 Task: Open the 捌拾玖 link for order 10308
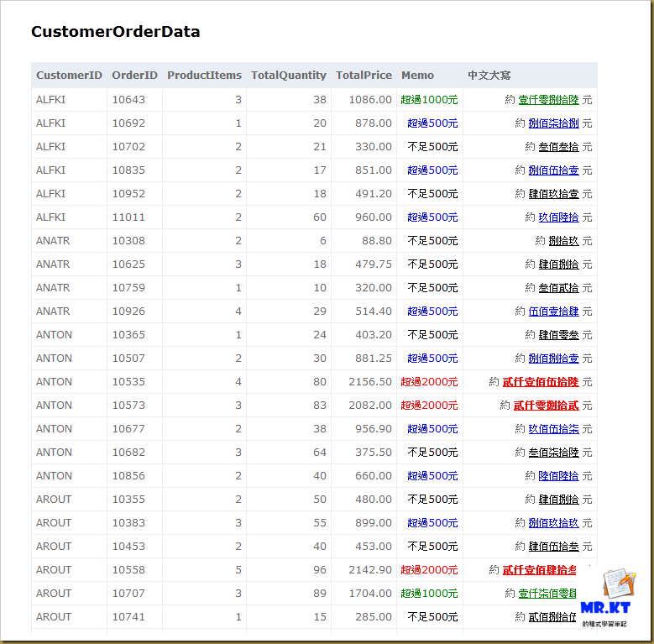[x=563, y=241]
